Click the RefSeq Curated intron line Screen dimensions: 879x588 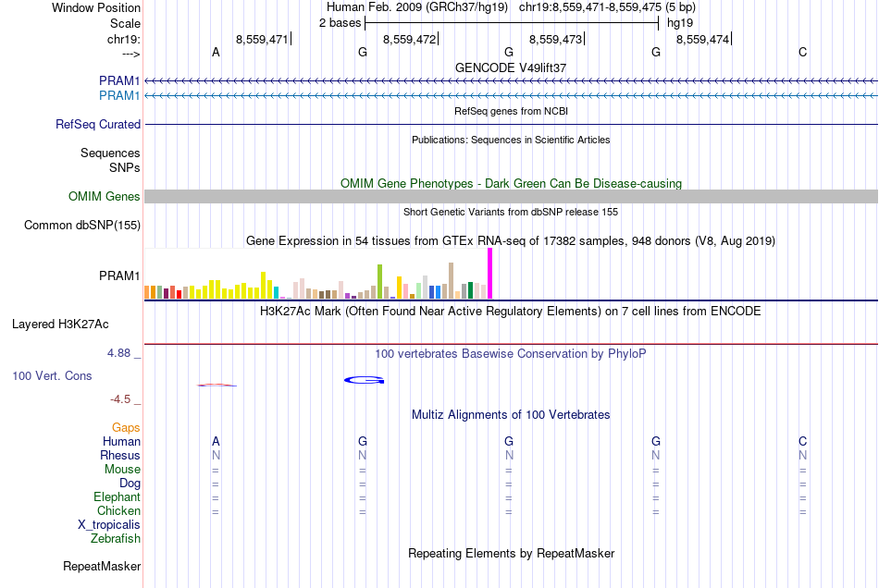512,124
